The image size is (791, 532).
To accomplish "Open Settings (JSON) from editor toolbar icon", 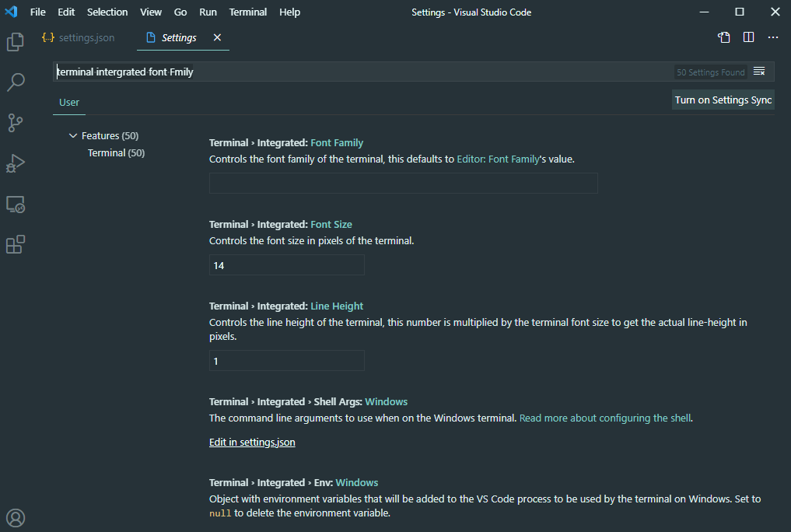I will click(x=724, y=37).
